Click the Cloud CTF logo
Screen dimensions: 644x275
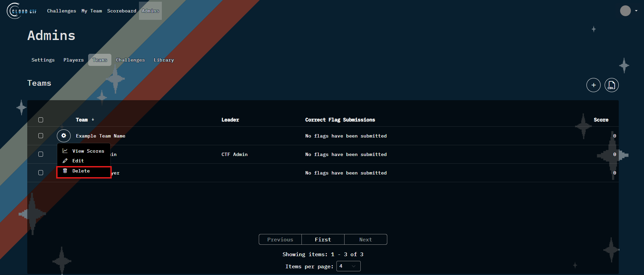(x=22, y=11)
